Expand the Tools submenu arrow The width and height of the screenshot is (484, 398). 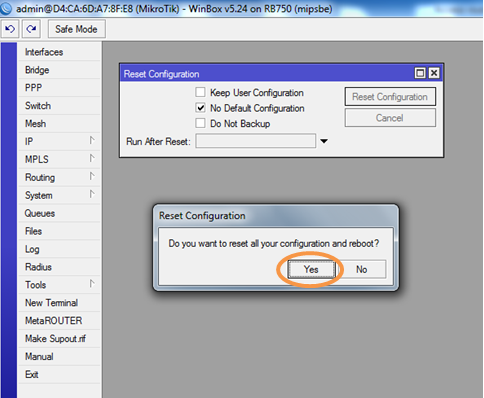click(x=92, y=284)
